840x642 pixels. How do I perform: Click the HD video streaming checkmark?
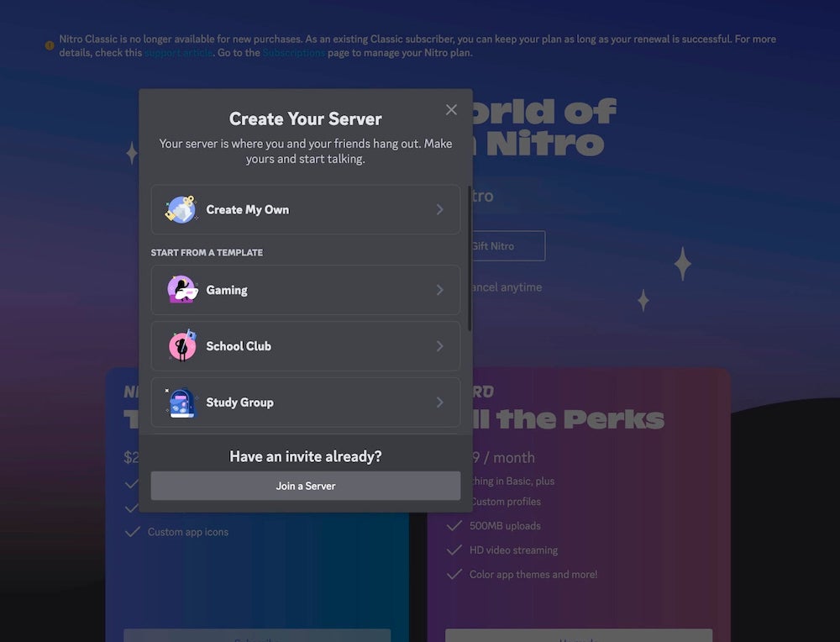tap(454, 550)
